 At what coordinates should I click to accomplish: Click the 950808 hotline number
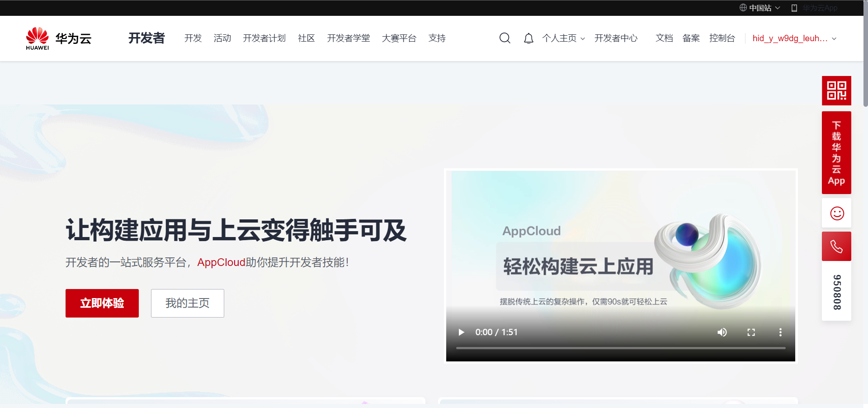(837, 292)
